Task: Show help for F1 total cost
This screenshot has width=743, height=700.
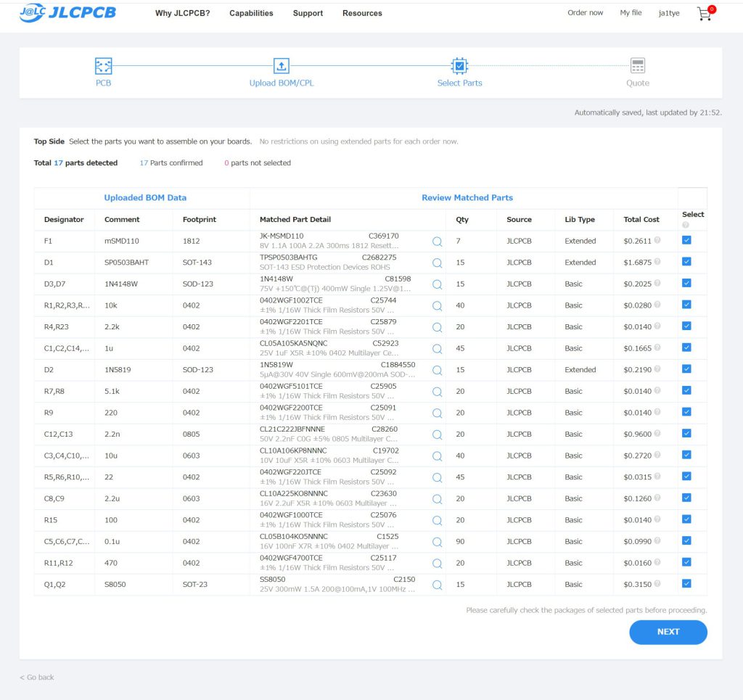Action: (657, 241)
